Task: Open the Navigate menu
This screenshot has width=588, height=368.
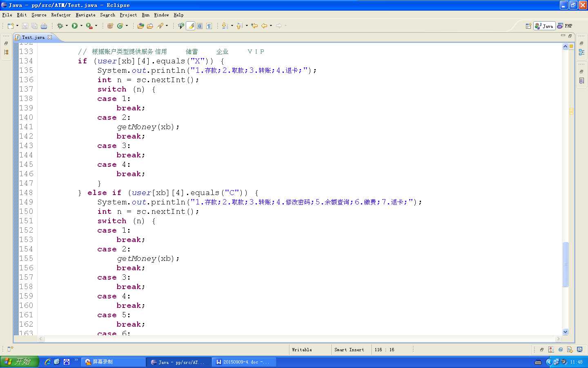Action: 85,15
